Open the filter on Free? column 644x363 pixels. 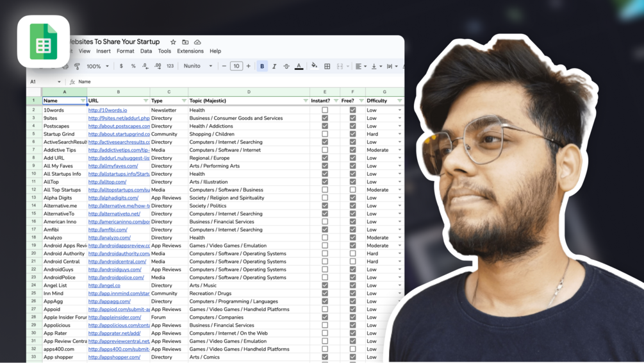[361, 101]
